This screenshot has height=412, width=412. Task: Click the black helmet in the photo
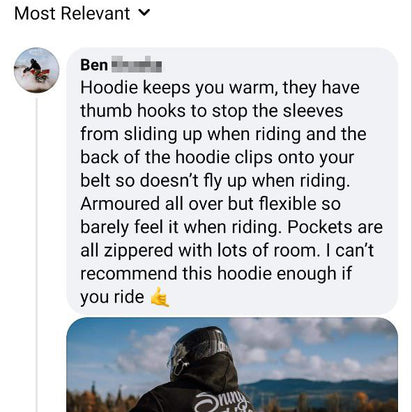point(197,348)
